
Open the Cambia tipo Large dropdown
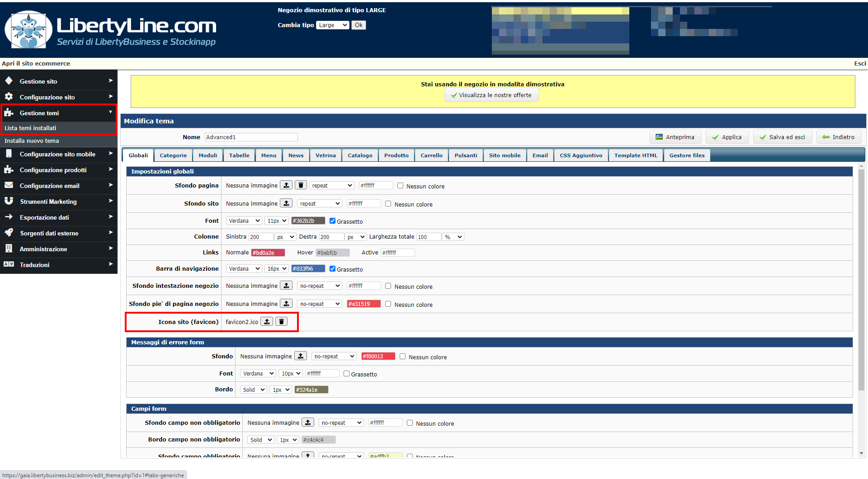click(x=333, y=25)
